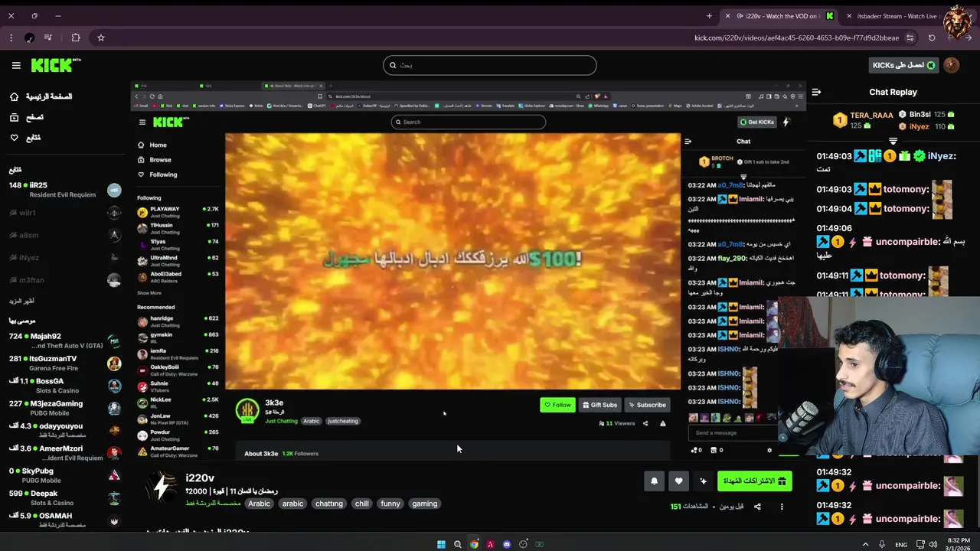Click the i220v channel name
This screenshot has width=980, height=551.
(x=200, y=478)
